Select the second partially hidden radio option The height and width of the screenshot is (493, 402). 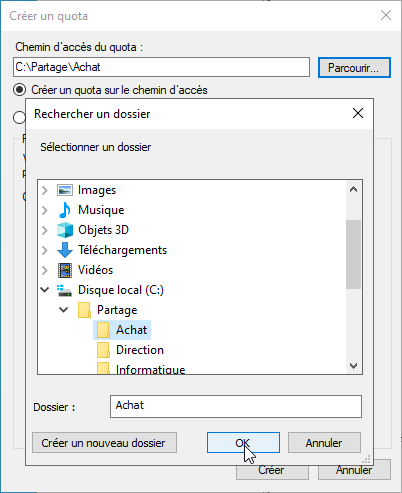pos(19,117)
